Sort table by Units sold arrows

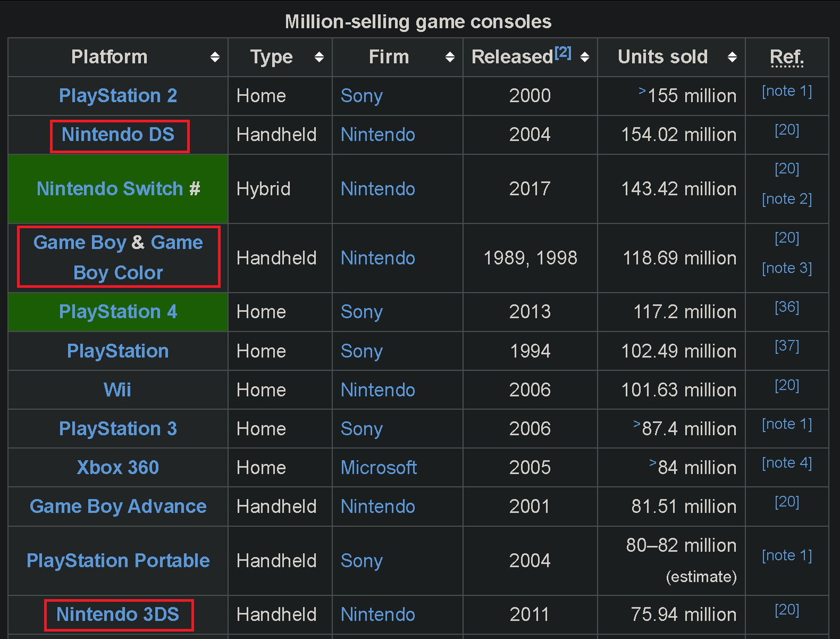[732, 57]
